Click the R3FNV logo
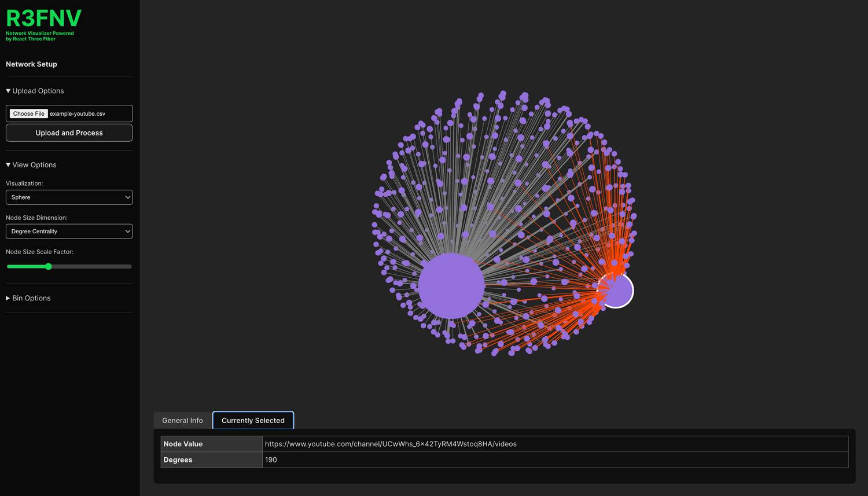868x496 pixels. [43, 19]
